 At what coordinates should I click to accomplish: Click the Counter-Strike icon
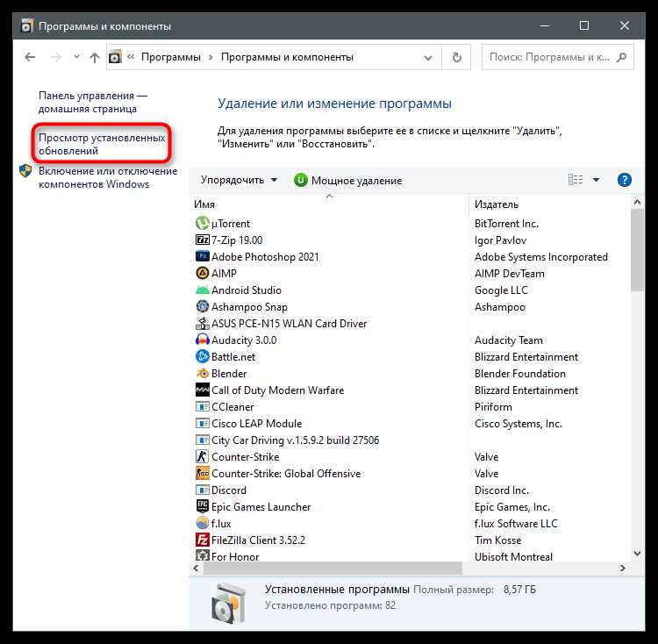[203, 456]
